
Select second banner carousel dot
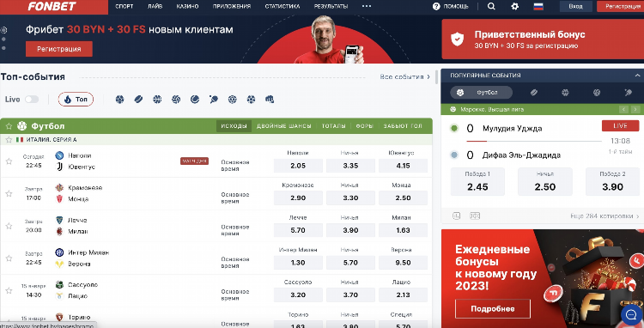point(3,39)
